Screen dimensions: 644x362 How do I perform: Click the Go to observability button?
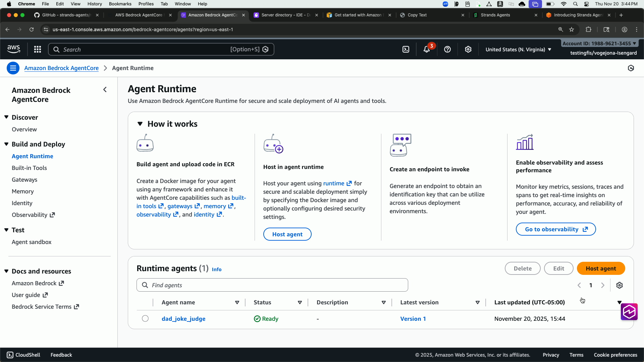click(556, 229)
